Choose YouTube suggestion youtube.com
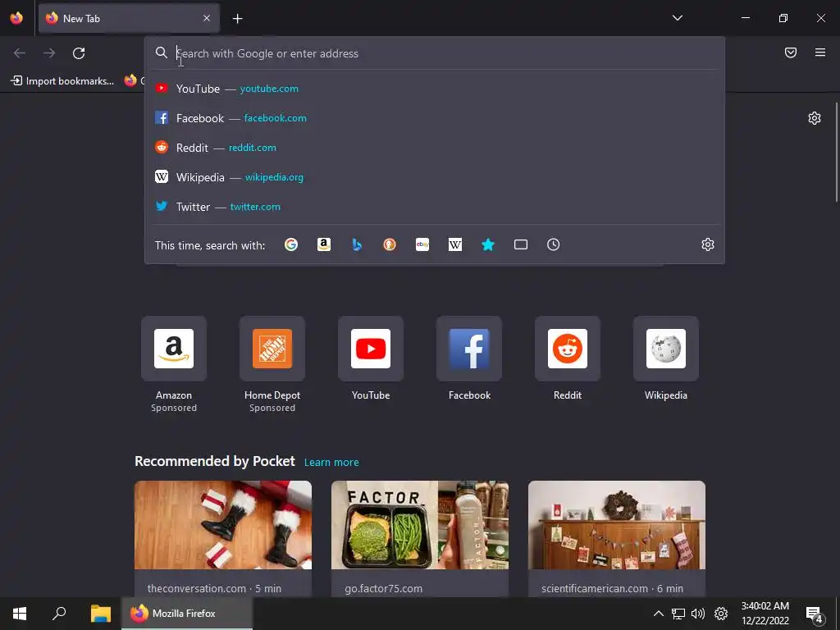Screen dimensions: 840x630 435,89
